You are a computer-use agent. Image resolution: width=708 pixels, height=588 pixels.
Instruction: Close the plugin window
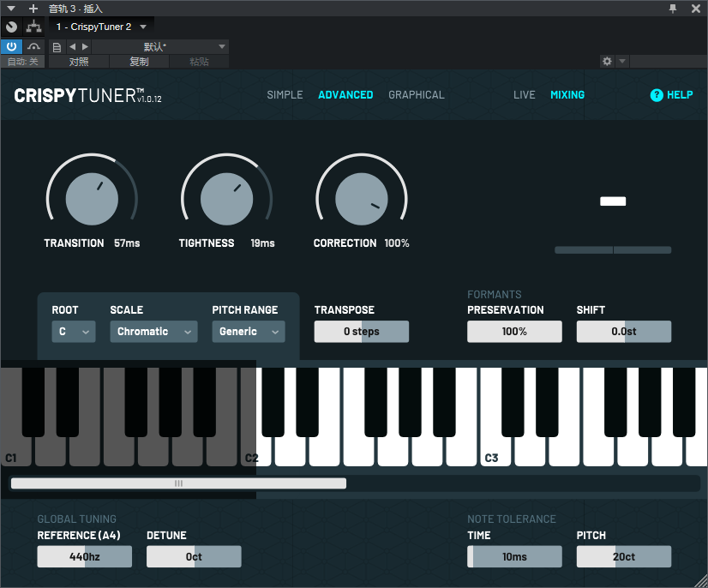coord(696,8)
